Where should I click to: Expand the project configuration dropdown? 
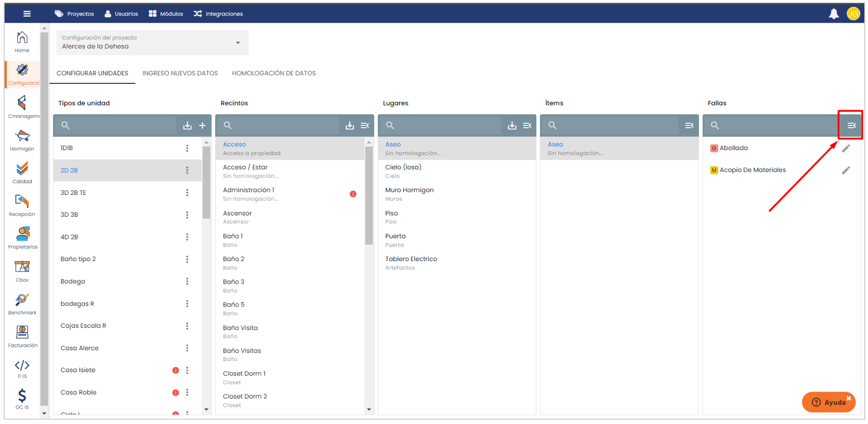[x=238, y=43]
